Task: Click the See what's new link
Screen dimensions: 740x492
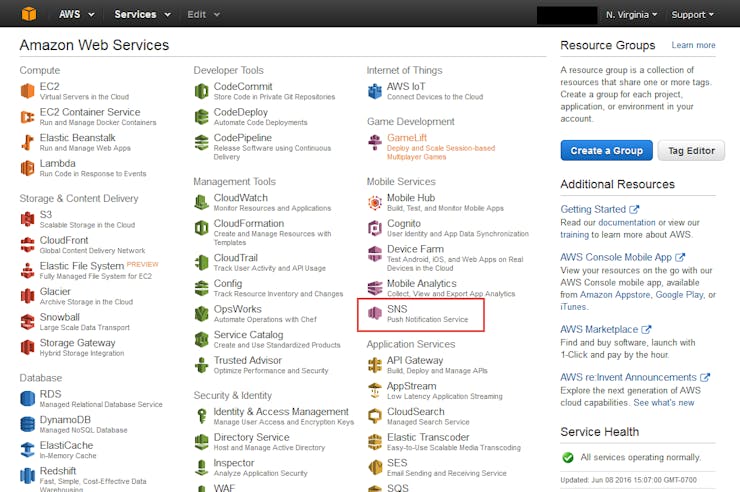Action: [664, 402]
